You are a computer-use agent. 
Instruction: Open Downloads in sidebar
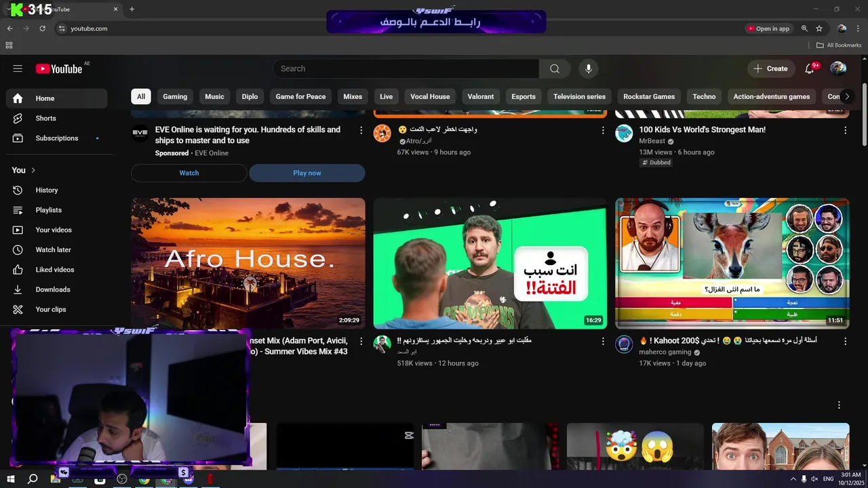click(57, 289)
